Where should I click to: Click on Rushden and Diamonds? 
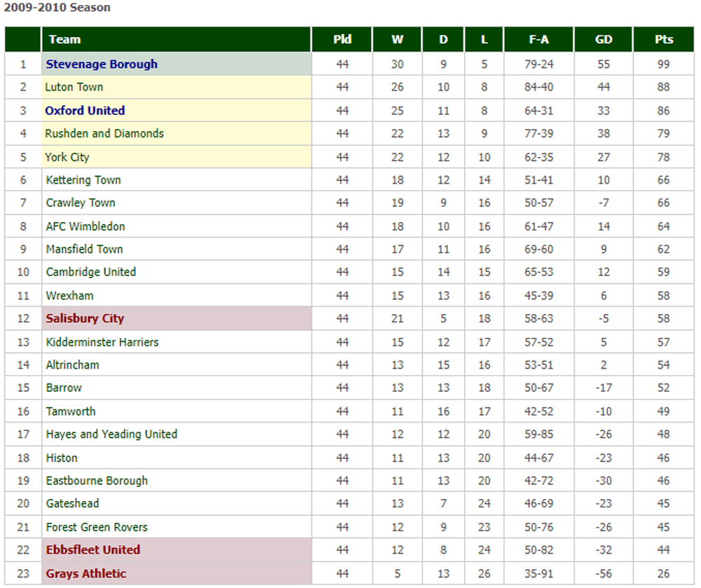[x=104, y=133]
